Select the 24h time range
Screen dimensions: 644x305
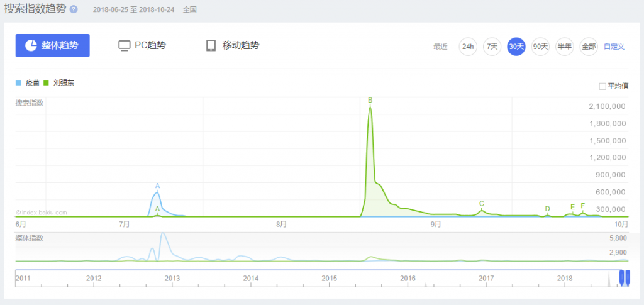click(x=467, y=47)
